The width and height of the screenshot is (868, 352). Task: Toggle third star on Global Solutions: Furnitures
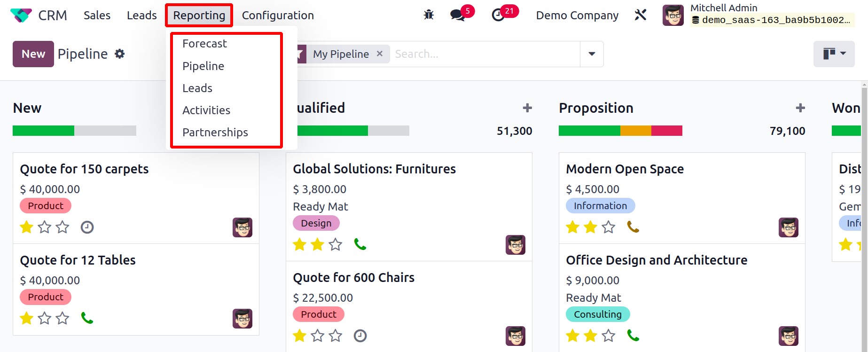[x=336, y=245]
